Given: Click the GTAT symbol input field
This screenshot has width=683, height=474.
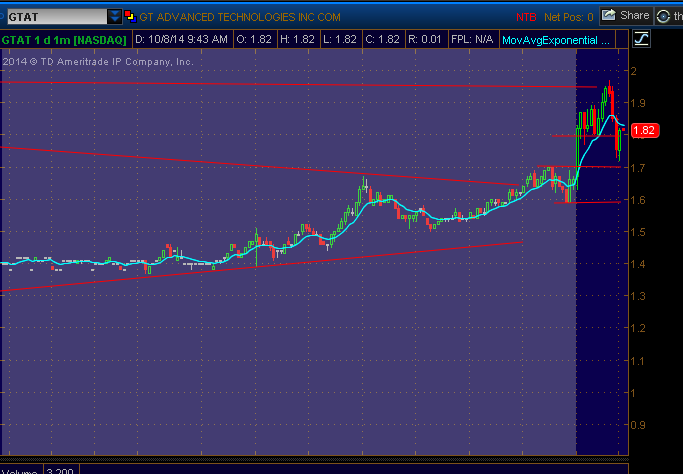Looking at the screenshot, I should click(57, 17).
